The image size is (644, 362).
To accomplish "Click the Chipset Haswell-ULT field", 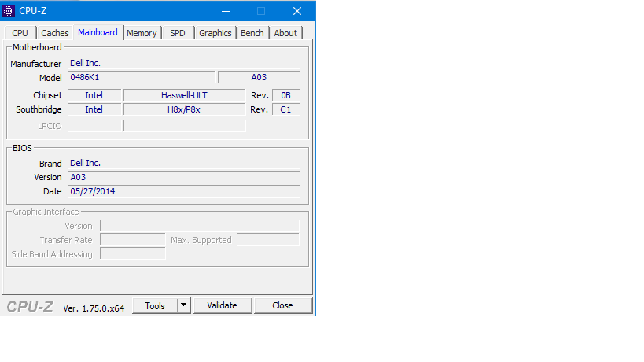I will 184,95.
